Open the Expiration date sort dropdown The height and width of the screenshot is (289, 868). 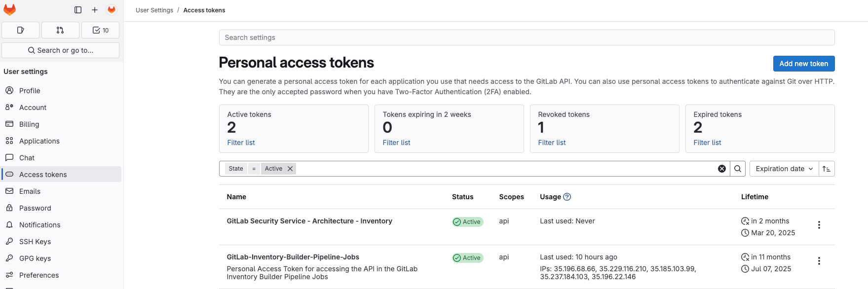784,169
